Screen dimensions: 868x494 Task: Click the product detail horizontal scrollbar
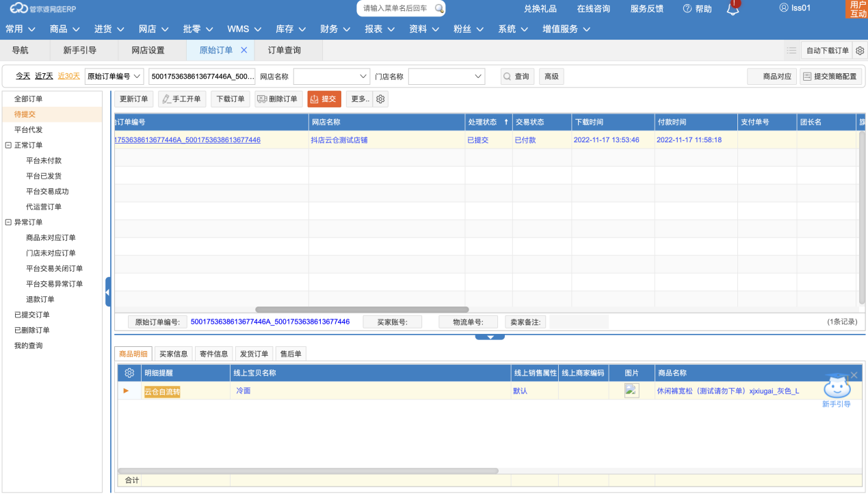click(308, 471)
